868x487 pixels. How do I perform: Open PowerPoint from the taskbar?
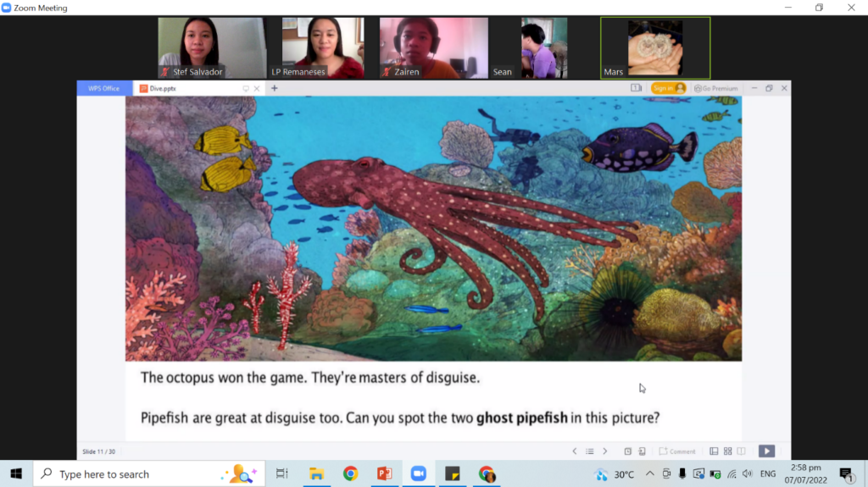[385, 473]
